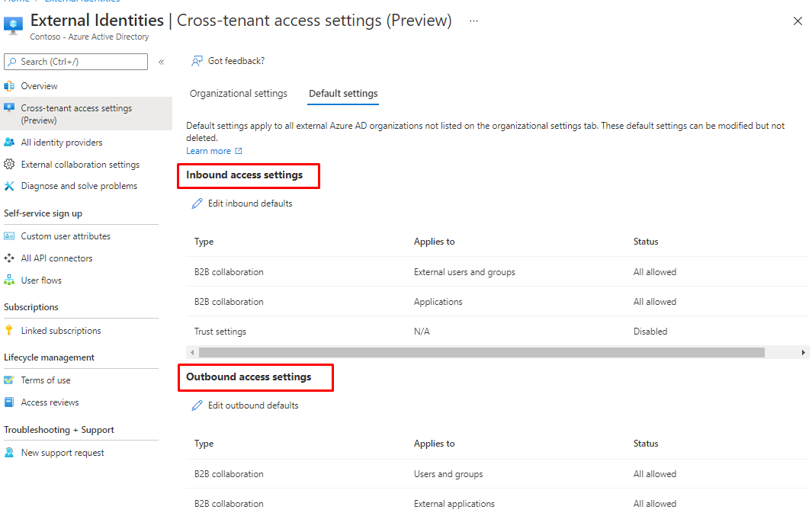812x516 pixels.
Task: Click the Access reviews icon
Action: (9, 402)
